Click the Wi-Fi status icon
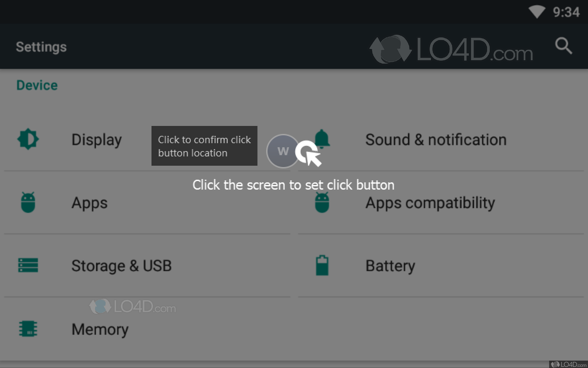The height and width of the screenshot is (368, 588). click(537, 12)
